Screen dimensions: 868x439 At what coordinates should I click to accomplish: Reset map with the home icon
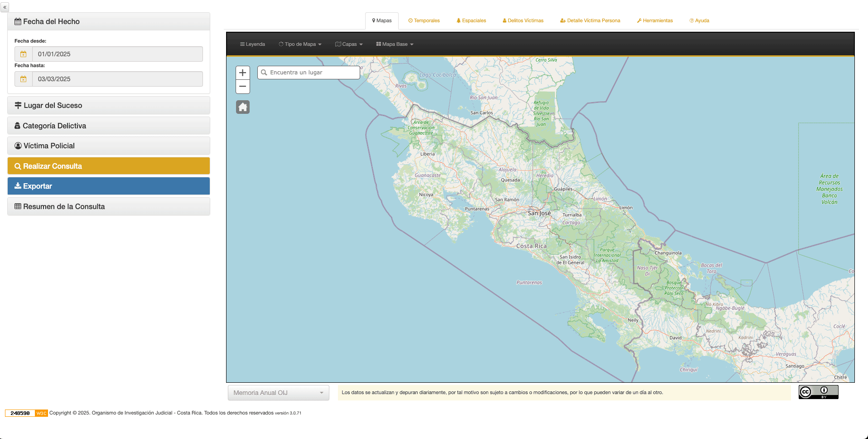click(x=243, y=107)
